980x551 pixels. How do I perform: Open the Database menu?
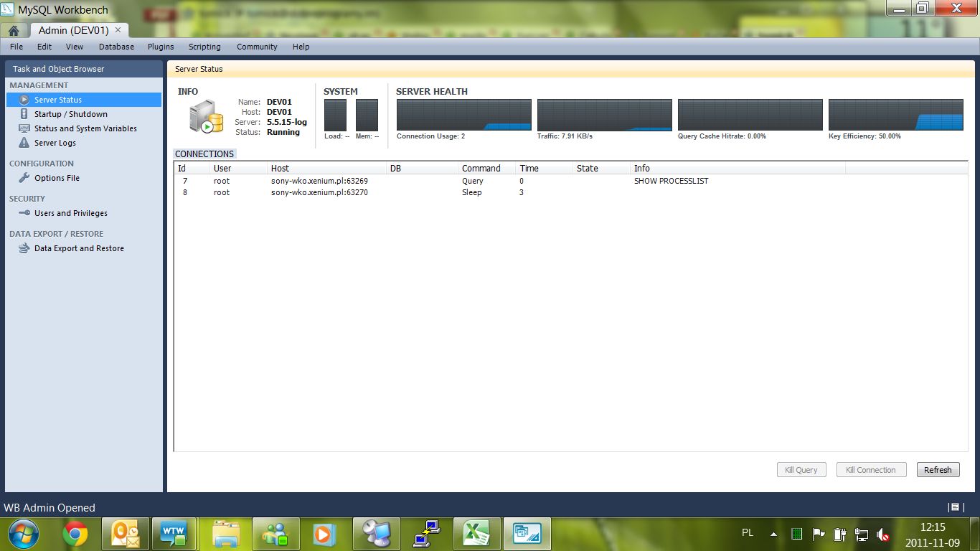116,47
